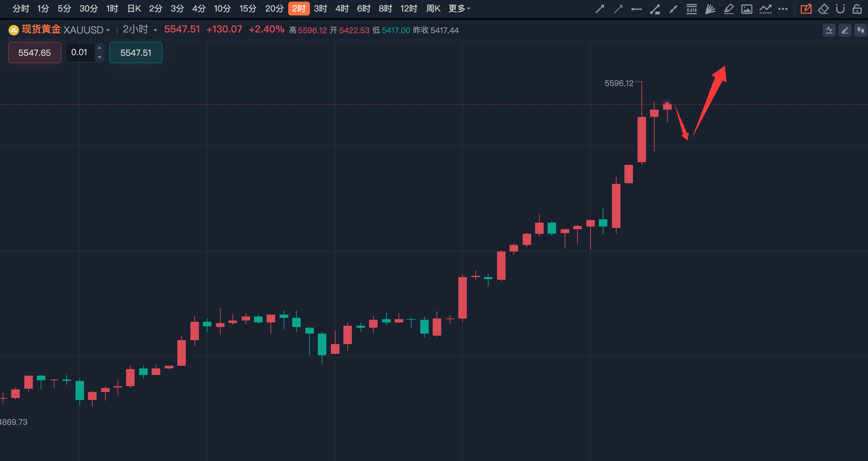Select the solid arrow line drawing tool

(600, 9)
